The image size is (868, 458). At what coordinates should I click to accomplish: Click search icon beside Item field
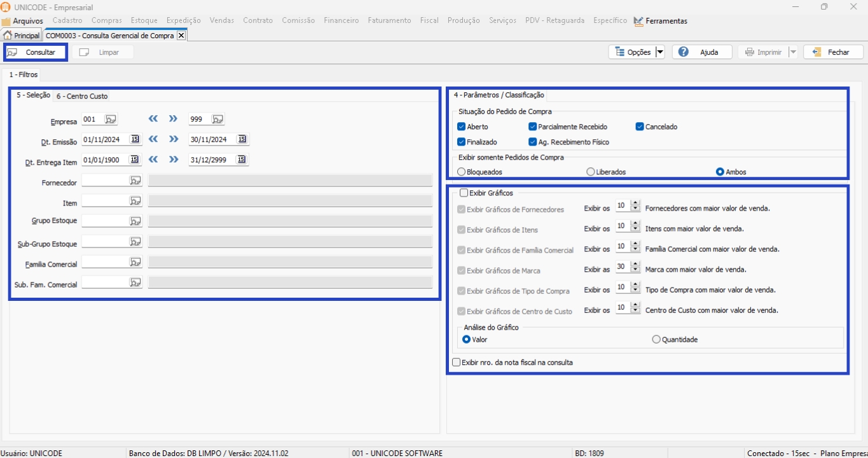coord(135,201)
